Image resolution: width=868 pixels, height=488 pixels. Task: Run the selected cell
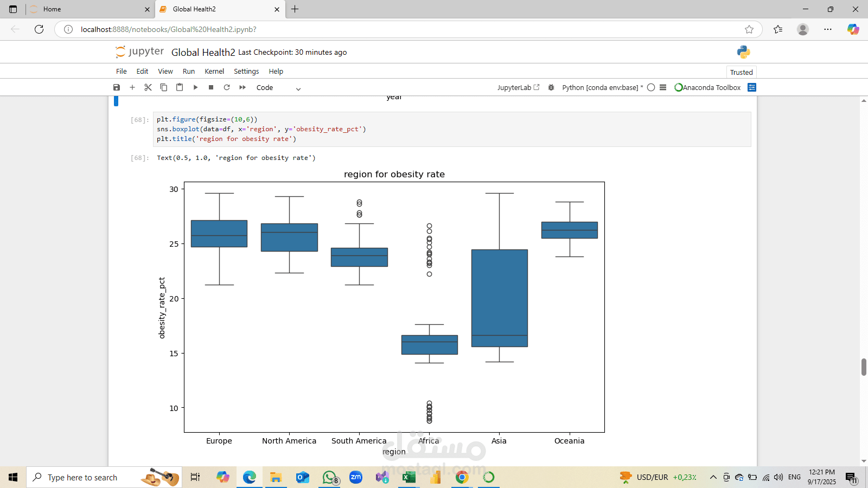[x=195, y=87]
